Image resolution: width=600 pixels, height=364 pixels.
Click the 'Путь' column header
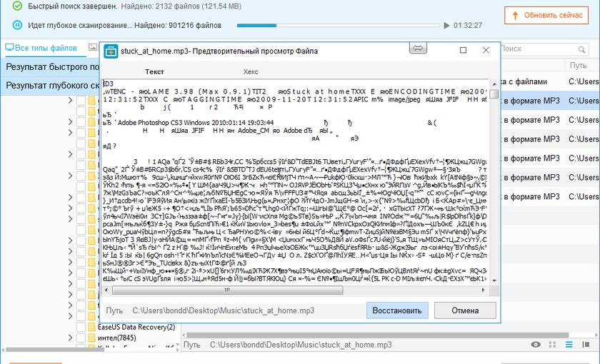pyautogui.click(x=578, y=66)
